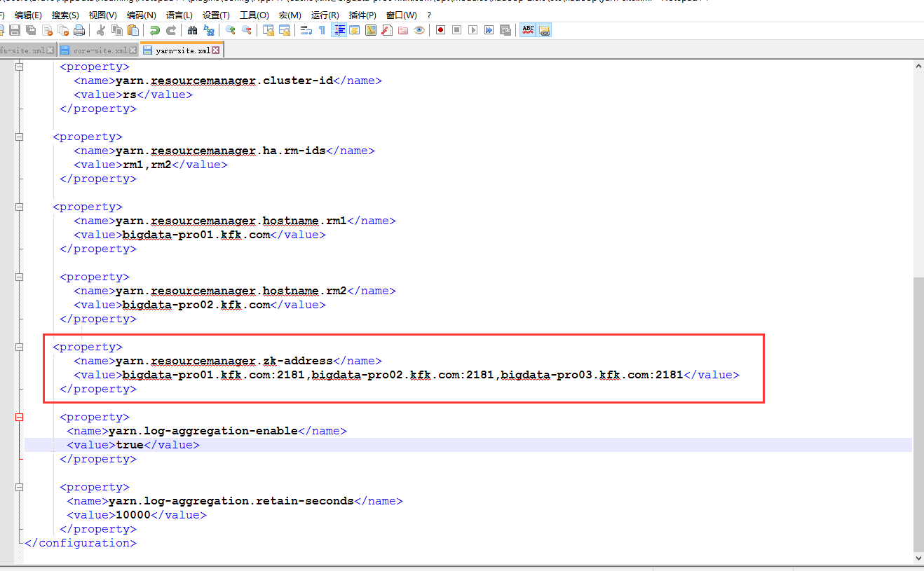This screenshot has width=924, height=571.
Task: Open the 设置(T) menu
Action: (216, 15)
